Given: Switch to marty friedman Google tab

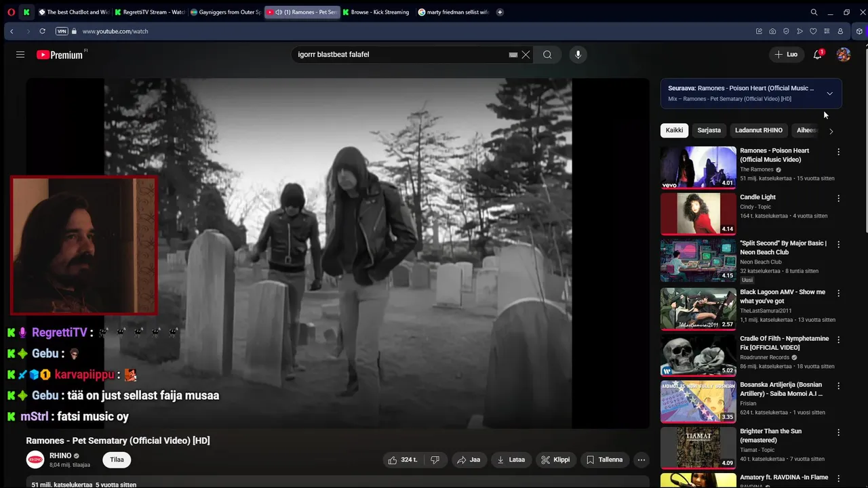Looking at the screenshot, I should coord(454,12).
